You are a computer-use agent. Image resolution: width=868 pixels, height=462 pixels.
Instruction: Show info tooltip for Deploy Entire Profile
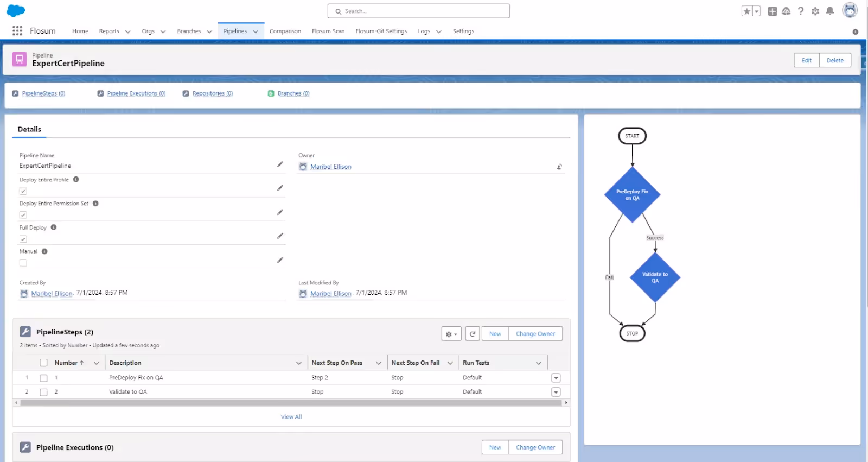[x=76, y=179]
